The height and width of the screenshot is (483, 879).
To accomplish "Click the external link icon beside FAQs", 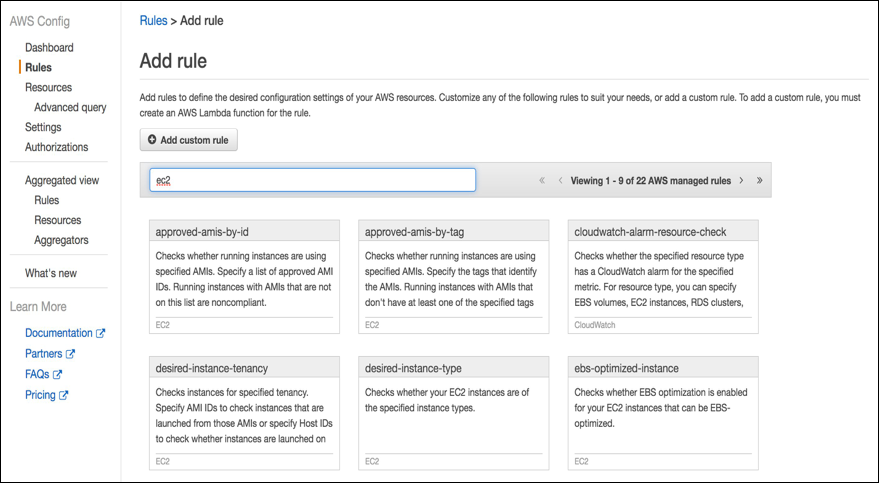I will 57,374.
